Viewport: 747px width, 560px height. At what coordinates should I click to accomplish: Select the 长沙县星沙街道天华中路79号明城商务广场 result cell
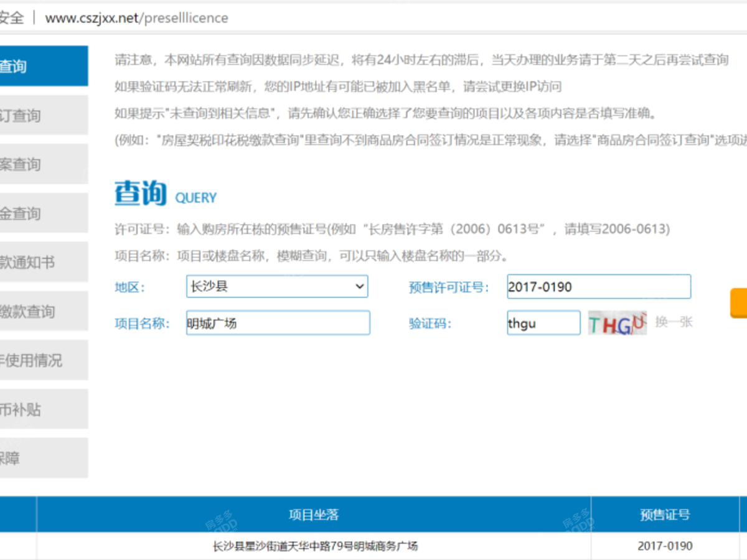coord(314,546)
